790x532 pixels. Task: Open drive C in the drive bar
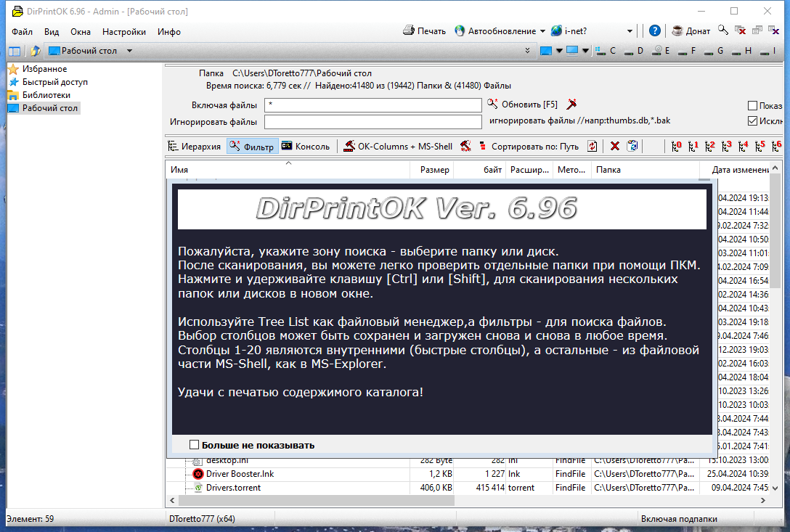pos(606,50)
